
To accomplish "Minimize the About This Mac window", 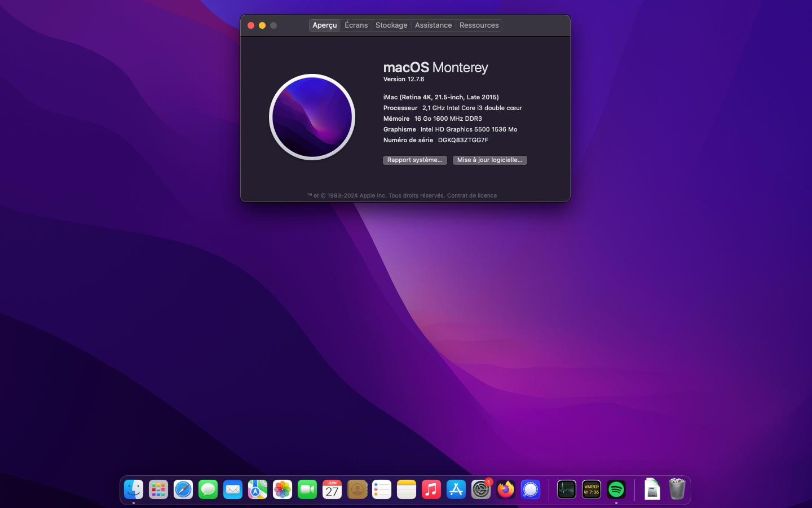I will coord(262,25).
